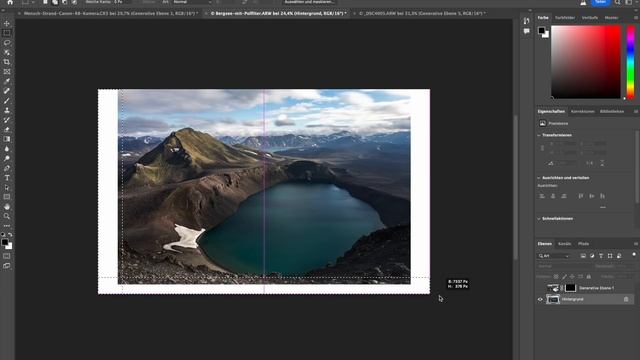Select the Gradient tool
This screenshot has width=640, height=360.
pos(7,139)
